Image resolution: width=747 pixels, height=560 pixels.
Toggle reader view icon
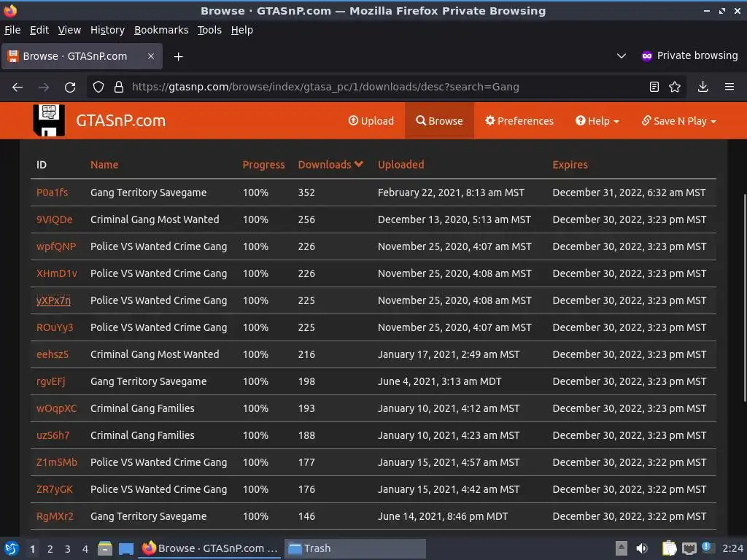(654, 87)
